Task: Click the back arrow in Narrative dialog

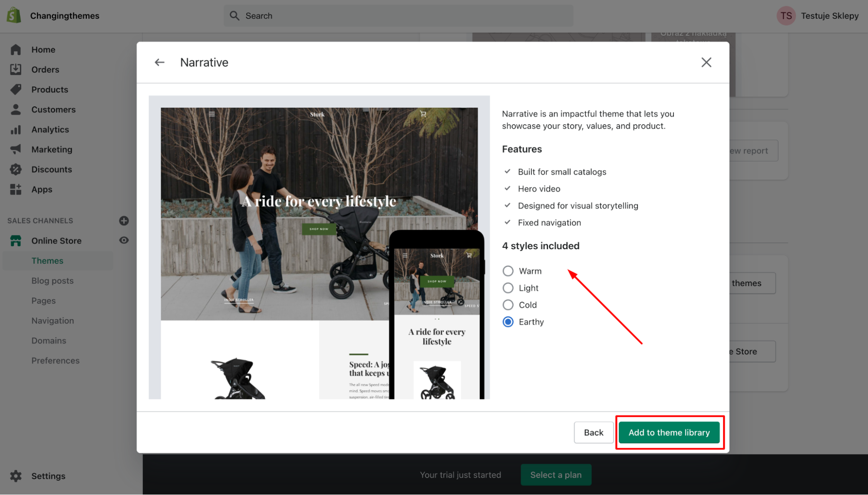Action: (x=160, y=62)
